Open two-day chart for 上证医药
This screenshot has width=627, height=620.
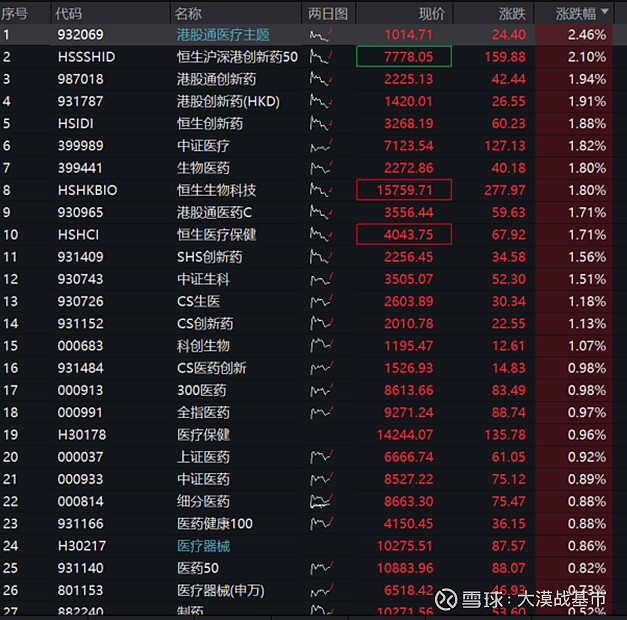point(321,457)
